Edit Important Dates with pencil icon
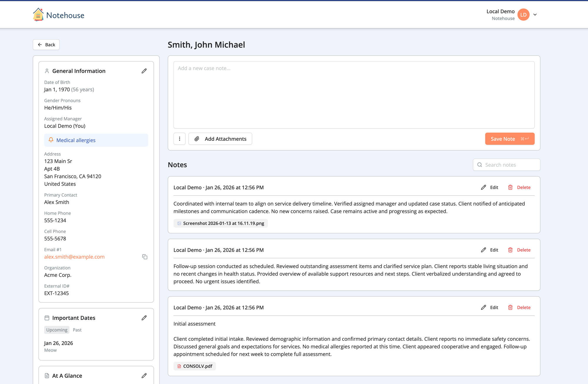 (x=144, y=318)
